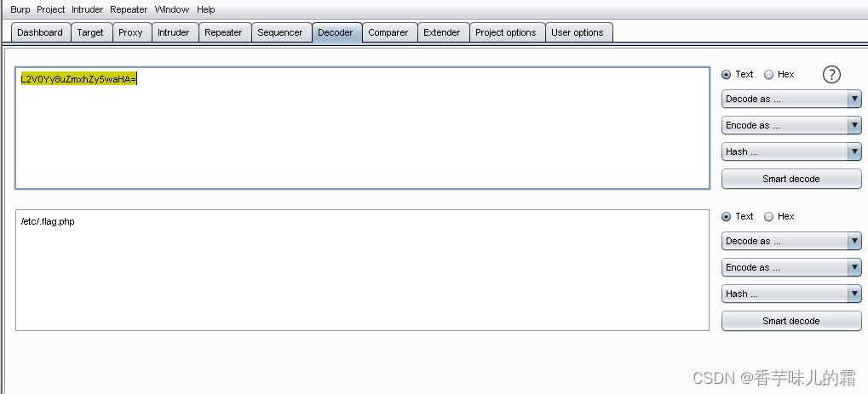
Task: Open the Intruder menu in menu bar
Action: [x=88, y=9]
